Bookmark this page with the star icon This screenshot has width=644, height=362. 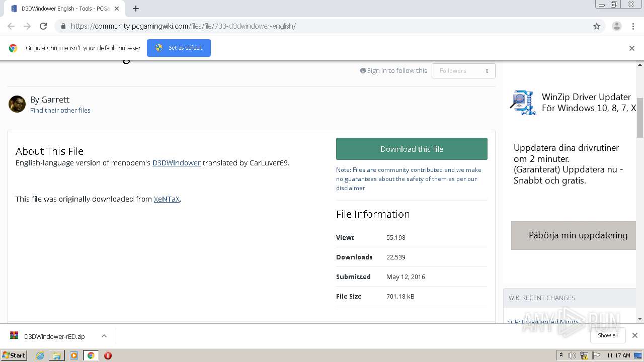point(597,26)
